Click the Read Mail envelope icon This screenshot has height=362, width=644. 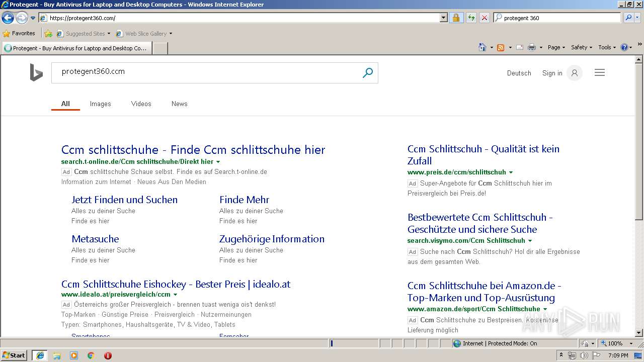(x=520, y=47)
